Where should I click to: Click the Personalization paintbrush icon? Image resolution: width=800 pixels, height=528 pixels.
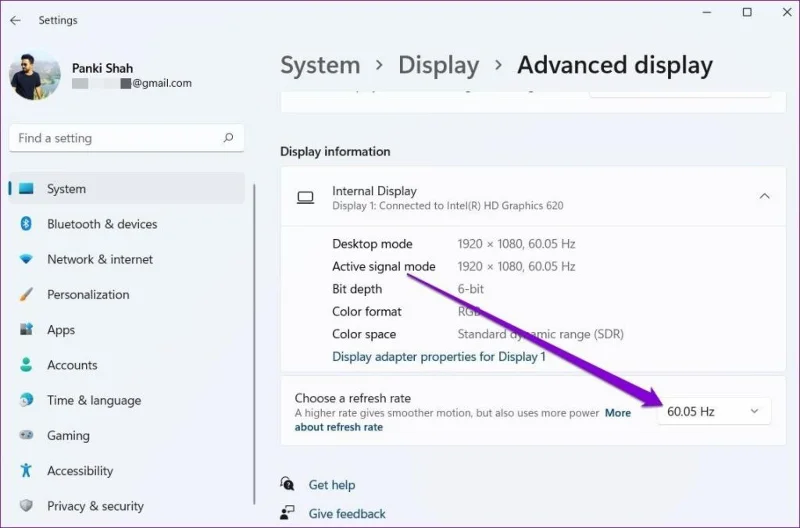26,294
